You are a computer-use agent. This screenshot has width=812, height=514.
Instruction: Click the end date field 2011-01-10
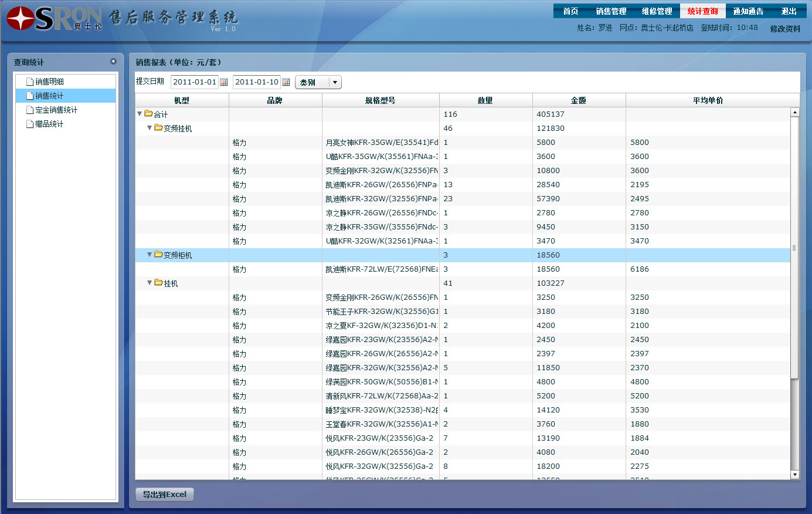(x=257, y=82)
